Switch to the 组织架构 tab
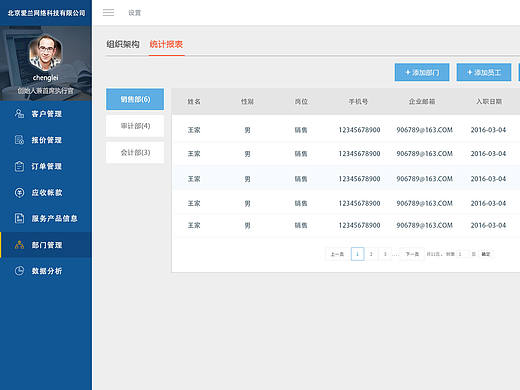 pyautogui.click(x=123, y=44)
